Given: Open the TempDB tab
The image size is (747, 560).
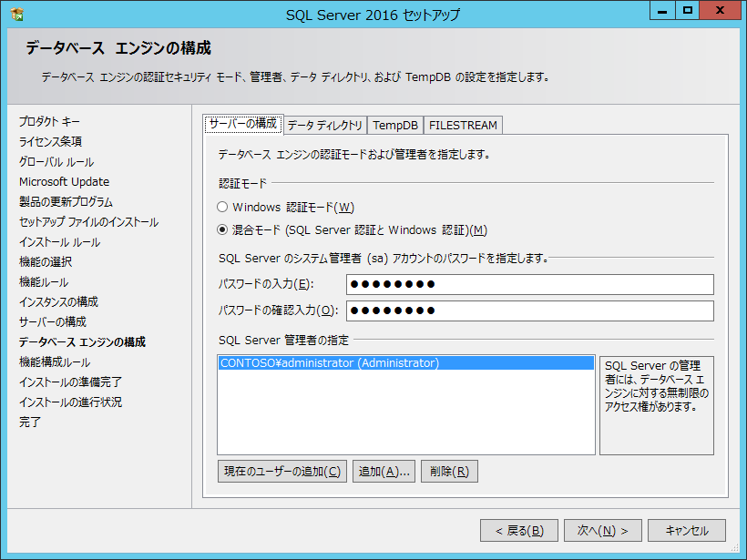Looking at the screenshot, I should [x=395, y=126].
